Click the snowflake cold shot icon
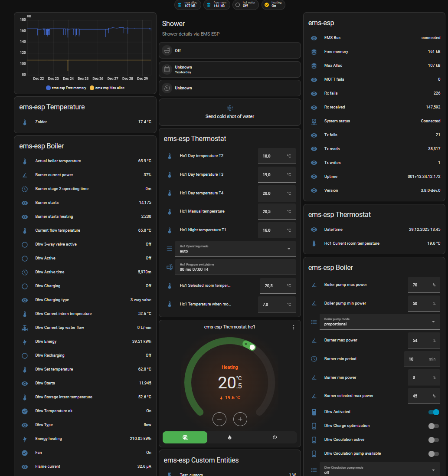The width and height of the screenshot is (448, 476). pyautogui.click(x=230, y=108)
